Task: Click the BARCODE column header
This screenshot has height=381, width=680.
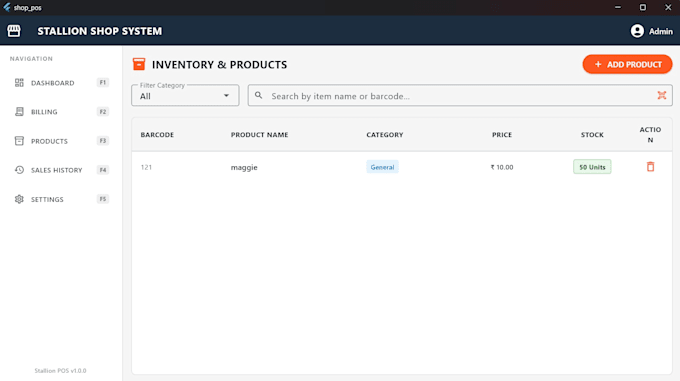Action: (157, 135)
